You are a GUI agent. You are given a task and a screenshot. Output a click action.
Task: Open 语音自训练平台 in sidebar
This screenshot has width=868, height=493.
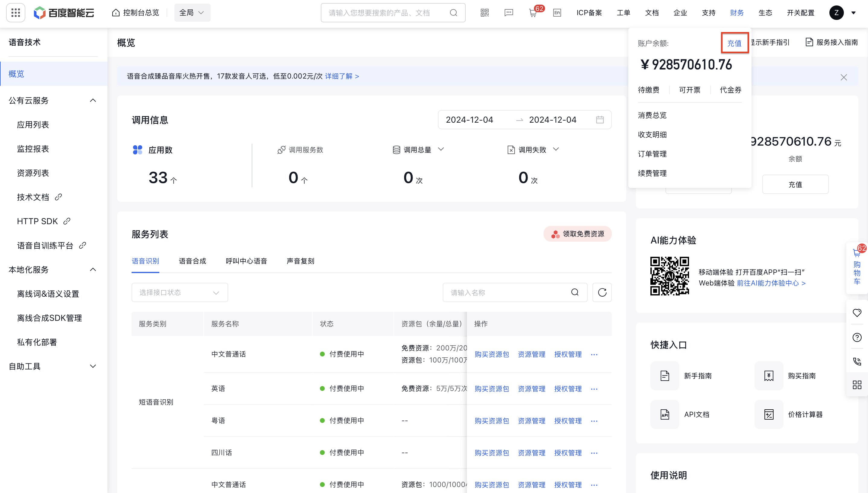coord(51,246)
